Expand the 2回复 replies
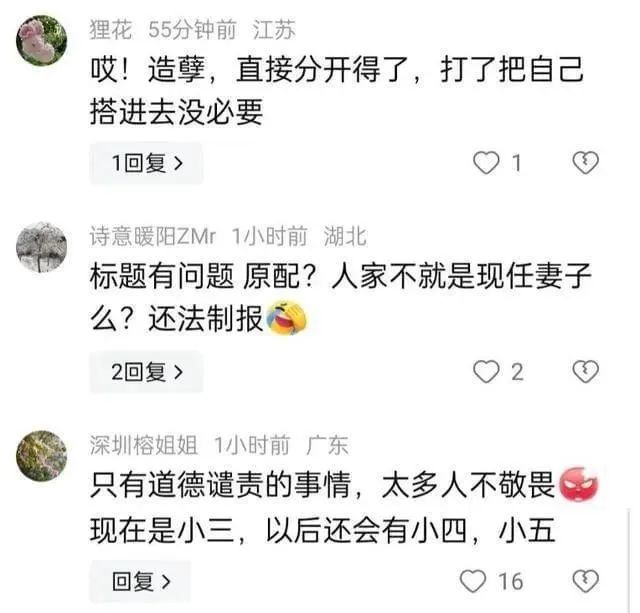The height and width of the screenshot is (613, 640). click(x=147, y=372)
